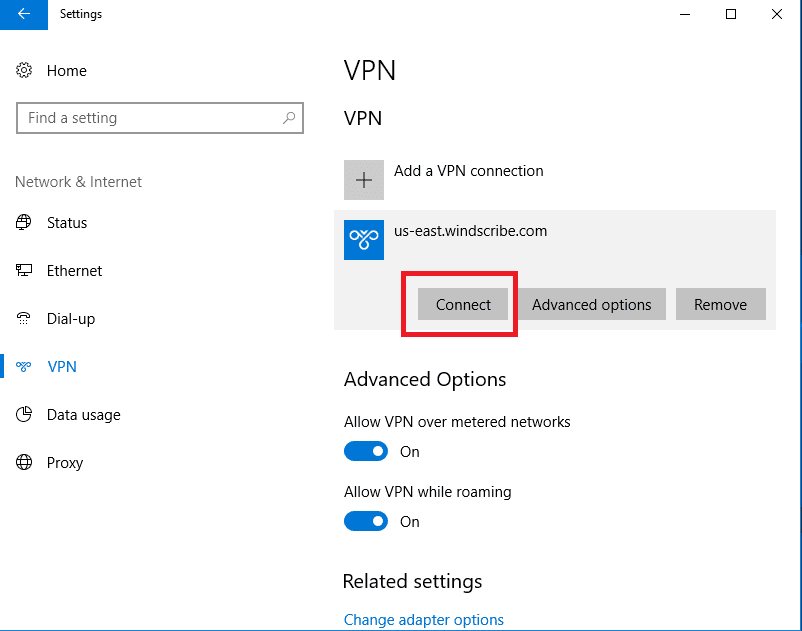Screen dimensions: 802x631
Task: Select the Status globe icon
Action: (x=24, y=223)
